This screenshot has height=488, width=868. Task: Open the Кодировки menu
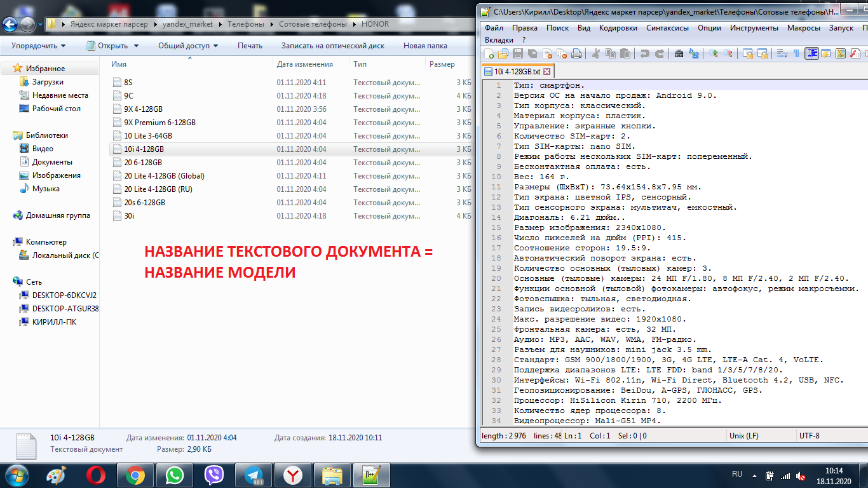618,28
